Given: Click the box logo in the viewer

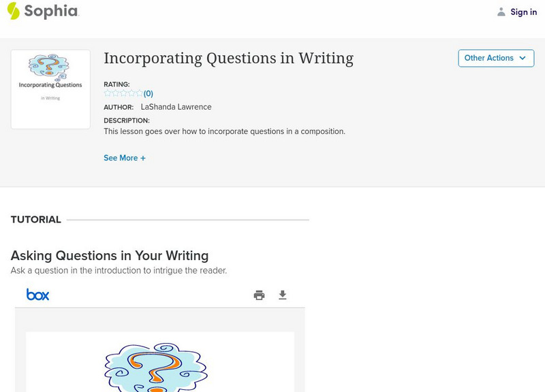Looking at the screenshot, I should pyautogui.click(x=38, y=295).
